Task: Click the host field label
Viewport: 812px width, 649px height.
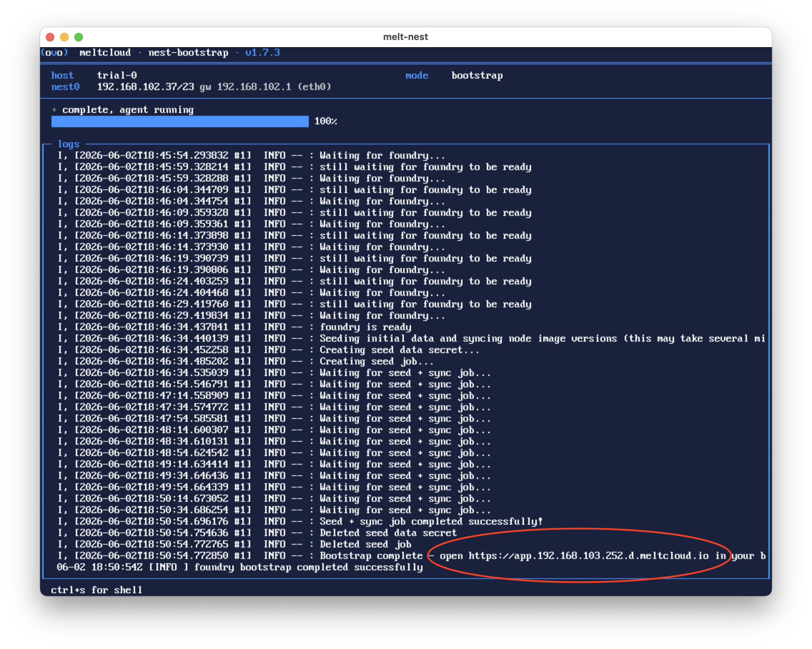Action: click(63, 75)
